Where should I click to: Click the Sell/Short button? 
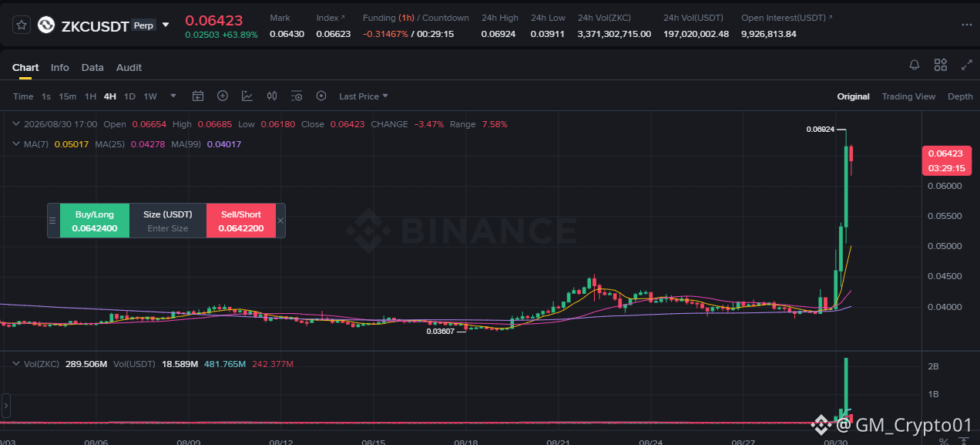pyautogui.click(x=241, y=221)
